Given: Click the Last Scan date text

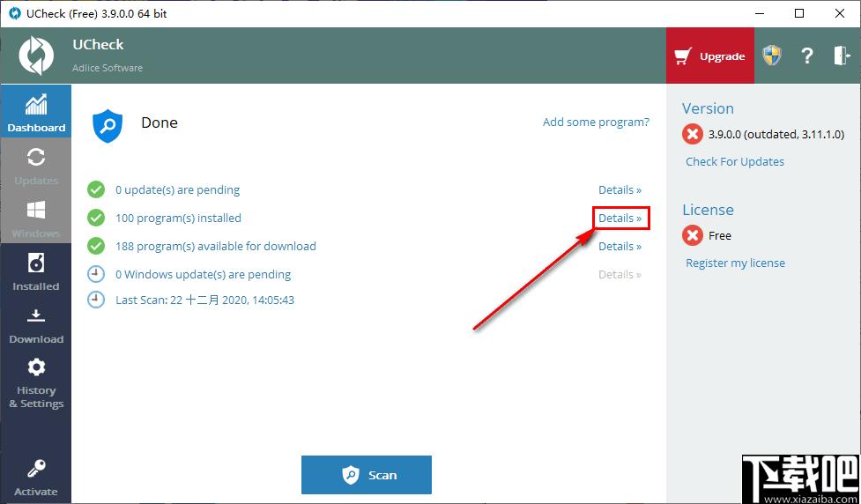Looking at the screenshot, I should [204, 300].
